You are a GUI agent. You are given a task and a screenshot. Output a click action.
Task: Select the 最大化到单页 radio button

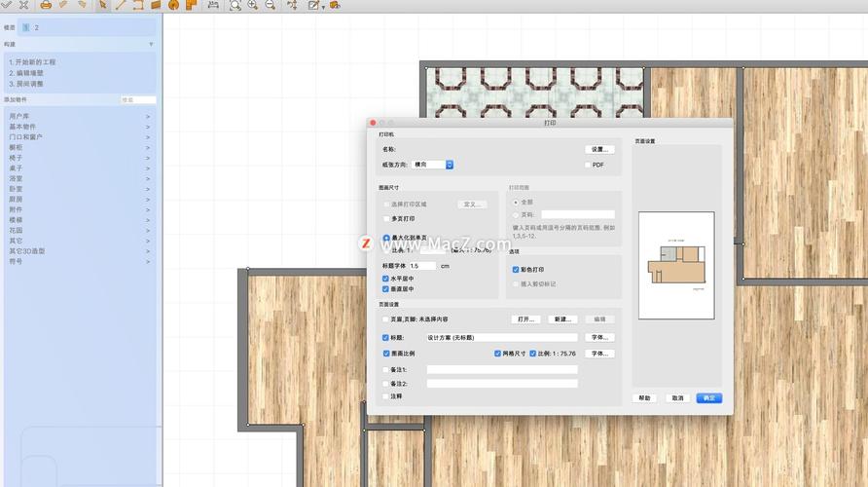click(x=386, y=238)
